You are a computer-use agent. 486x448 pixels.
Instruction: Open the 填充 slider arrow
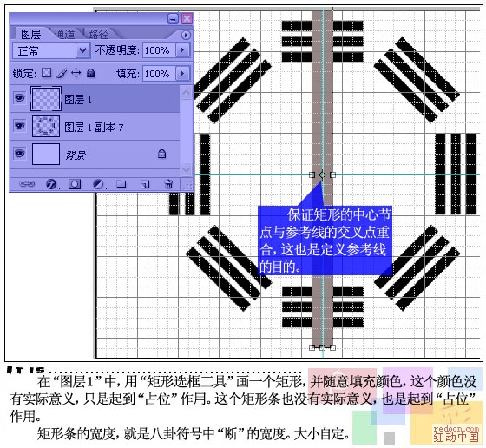(x=182, y=74)
